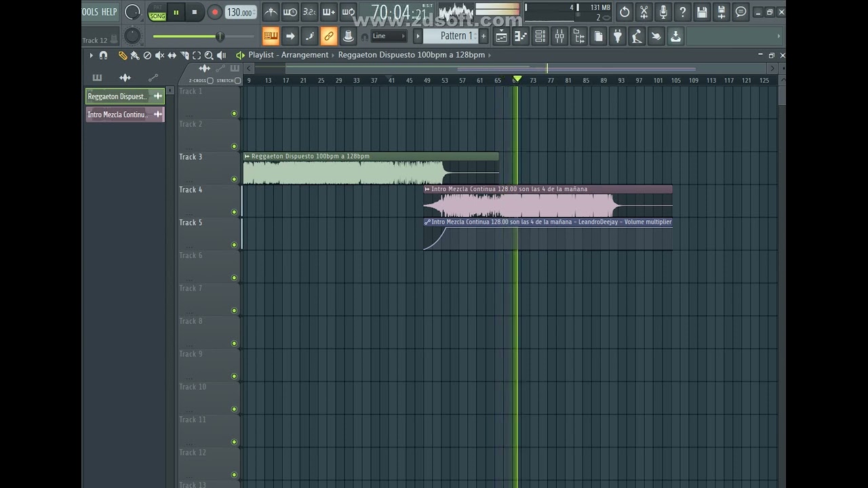The width and height of the screenshot is (868, 488).
Task: Open the Channel rack icon
Action: pos(540,37)
